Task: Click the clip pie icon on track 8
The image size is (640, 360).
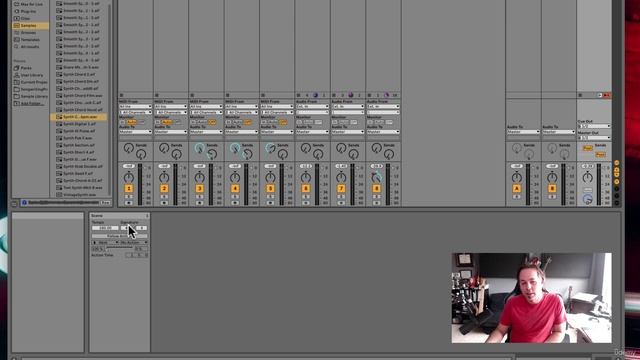Action: tap(386, 95)
